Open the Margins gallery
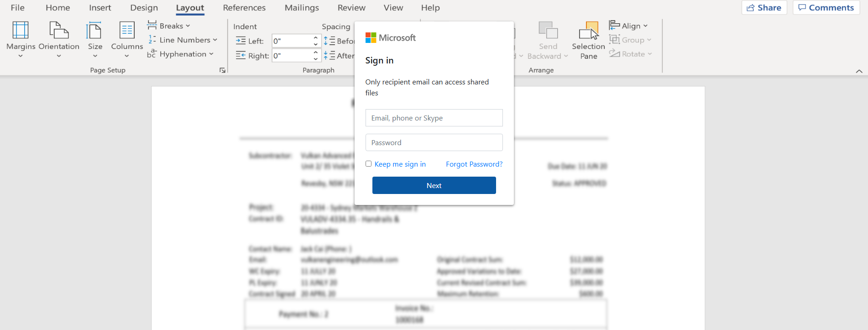Image resolution: width=868 pixels, height=330 pixels. point(21,40)
